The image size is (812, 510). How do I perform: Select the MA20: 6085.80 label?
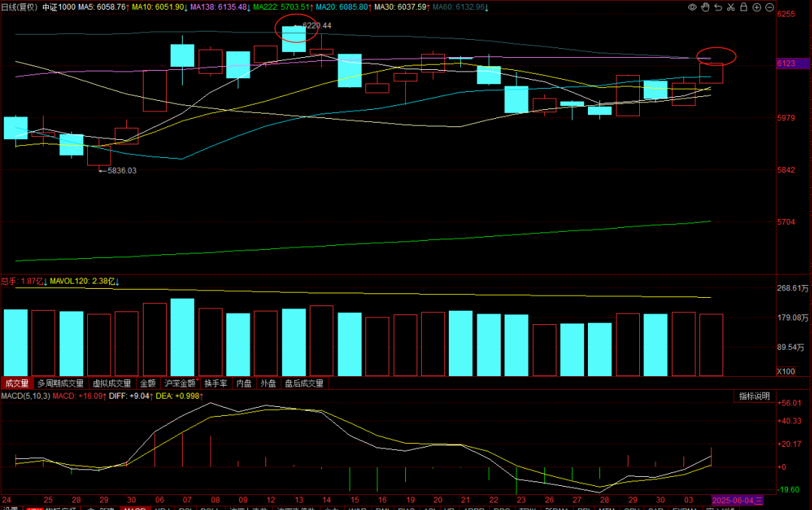(344, 8)
